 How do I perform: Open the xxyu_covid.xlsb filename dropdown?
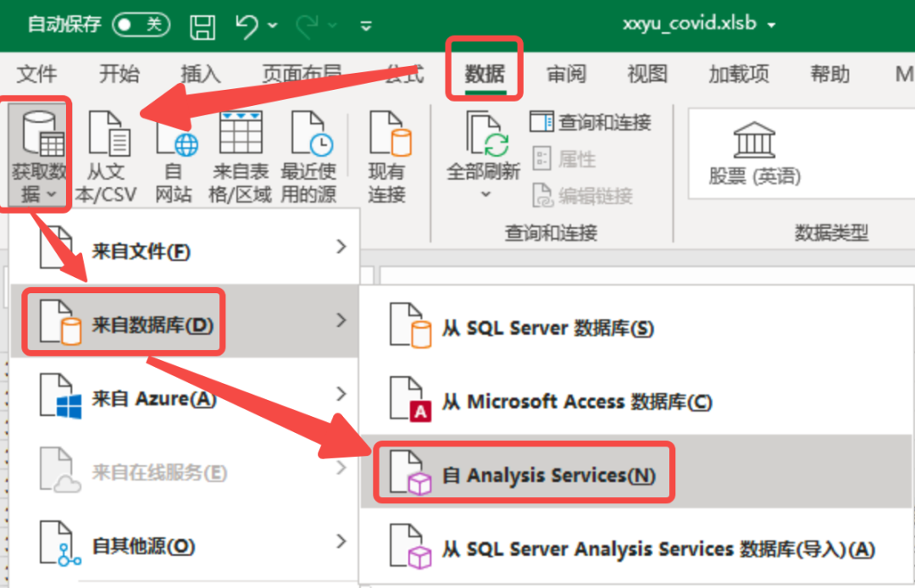tap(772, 25)
